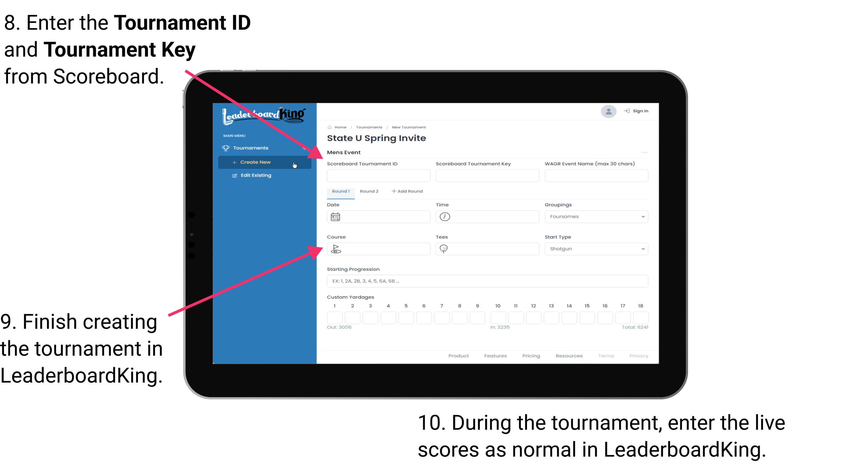Select the Round 2 tab
The width and height of the screenshot is (868, 467).
click(x=369, y=191)
